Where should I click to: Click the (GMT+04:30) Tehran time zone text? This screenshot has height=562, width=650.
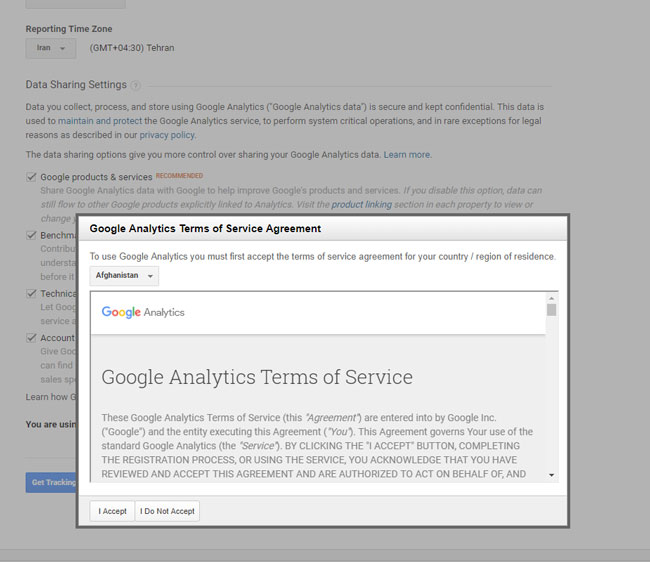coord(132,48)
